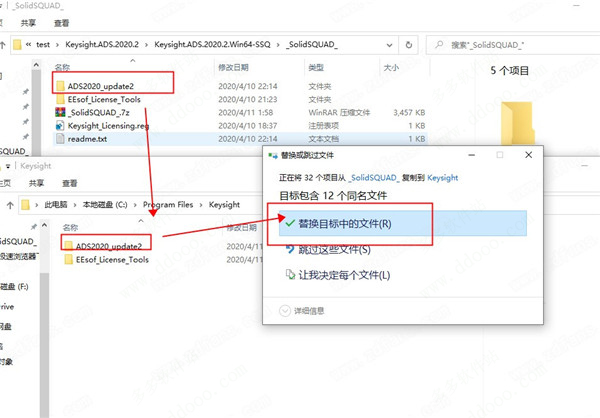Image resolution: width=600 pixels, height=418 pixels.
Task: Click EEsof_License_Tools folder icon in Keysight window
Action: (68, 260)
